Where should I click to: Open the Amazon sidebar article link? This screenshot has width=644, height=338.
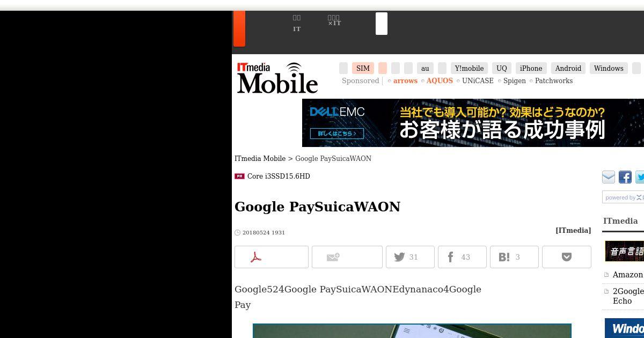click(628, 275)
